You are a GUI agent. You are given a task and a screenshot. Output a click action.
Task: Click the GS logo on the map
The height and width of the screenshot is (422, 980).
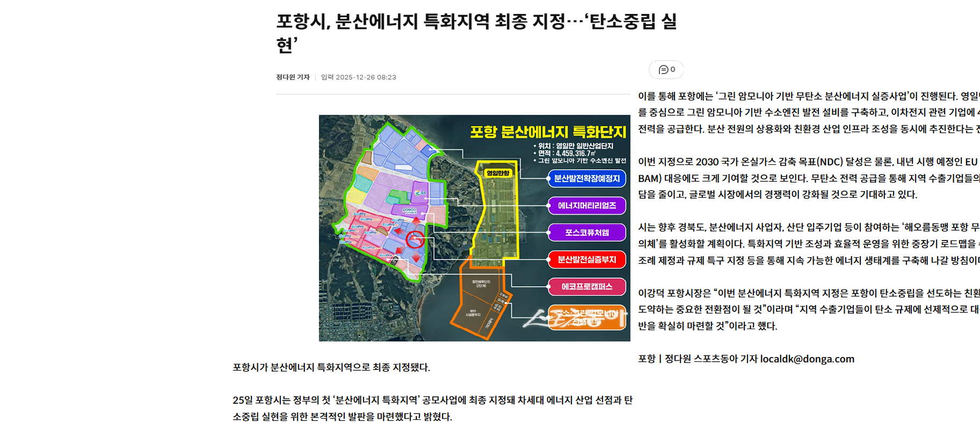pyautogui.click(x=420, y=192)
